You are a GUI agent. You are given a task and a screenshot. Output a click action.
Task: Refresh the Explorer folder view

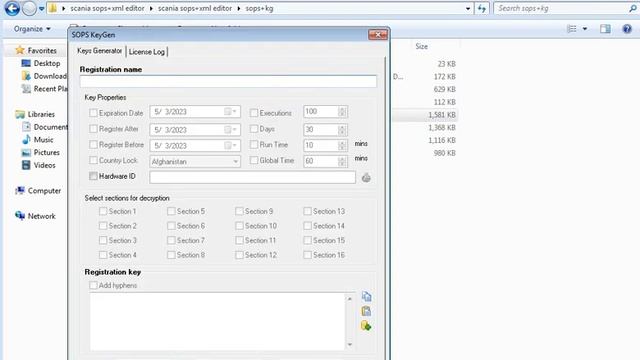pyautogui.click(x=482, y=9)
